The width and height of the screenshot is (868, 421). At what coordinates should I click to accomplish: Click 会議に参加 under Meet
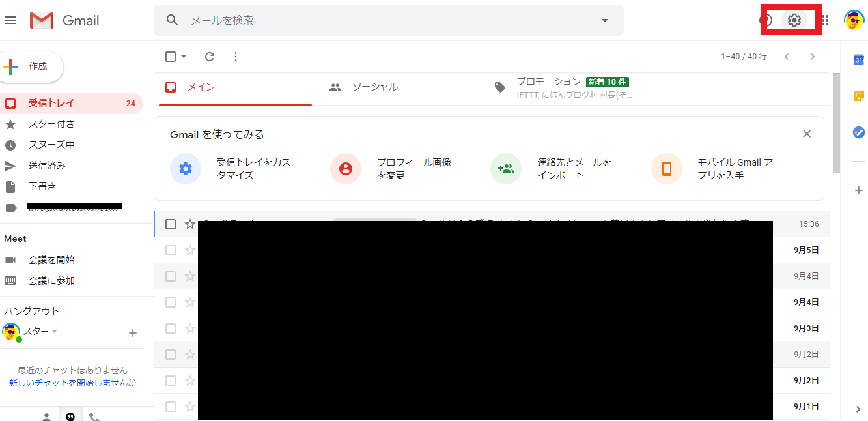[51, 281]
